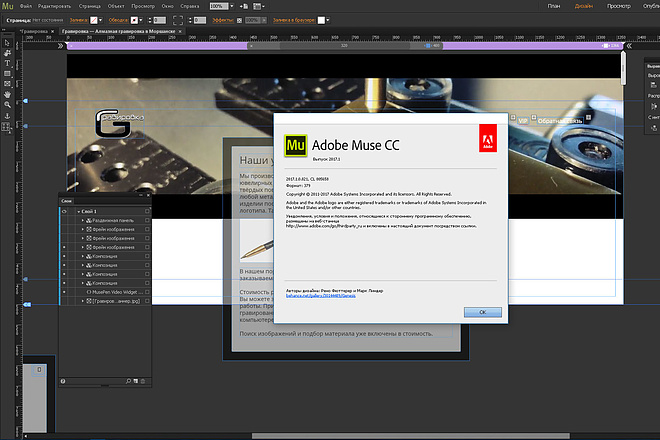Click the horizontal scrollbar at bottom
This screenshot has height=440, width=660.
pos(410,436)
